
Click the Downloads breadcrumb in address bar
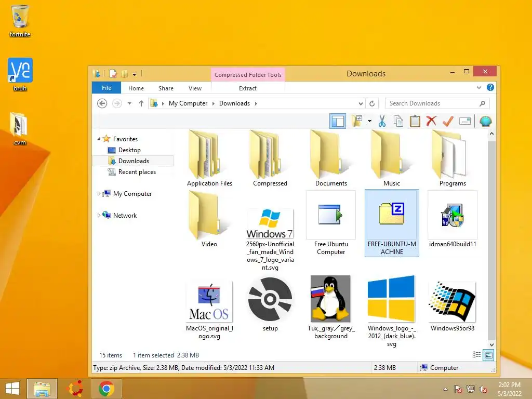coord(234,103)
